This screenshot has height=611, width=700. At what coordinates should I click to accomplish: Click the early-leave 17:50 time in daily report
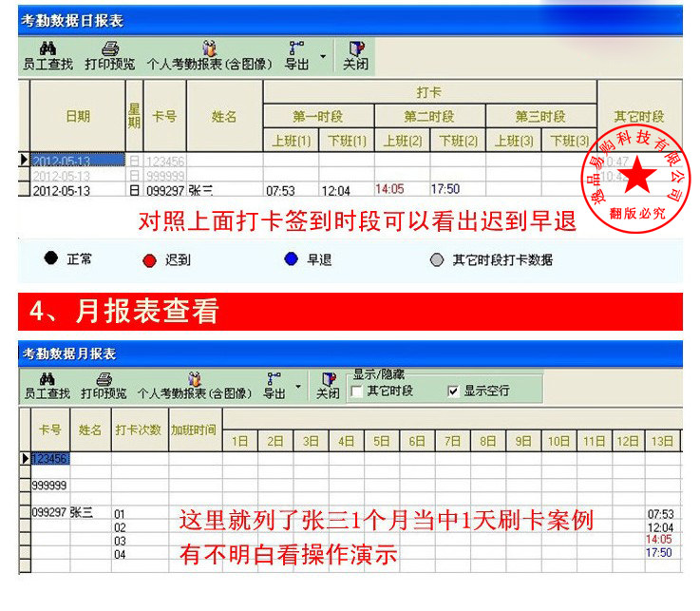[445, 189]
